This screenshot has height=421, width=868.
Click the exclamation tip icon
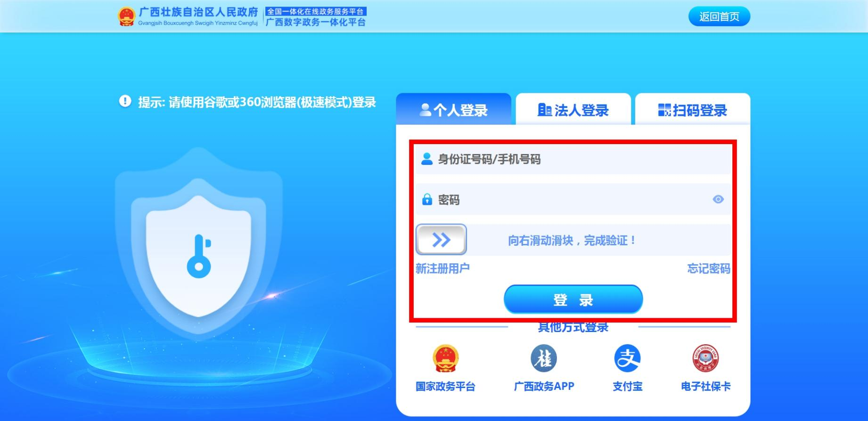click(125, 101)
